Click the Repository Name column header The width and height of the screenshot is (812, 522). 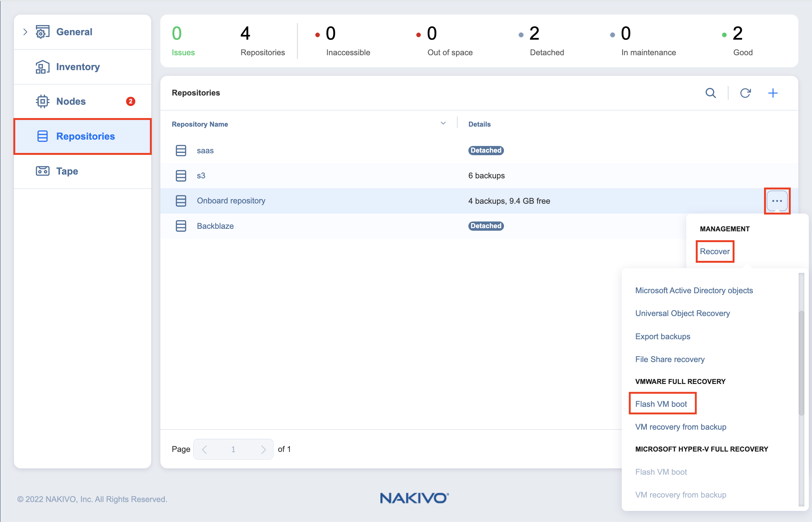point(200,124)
